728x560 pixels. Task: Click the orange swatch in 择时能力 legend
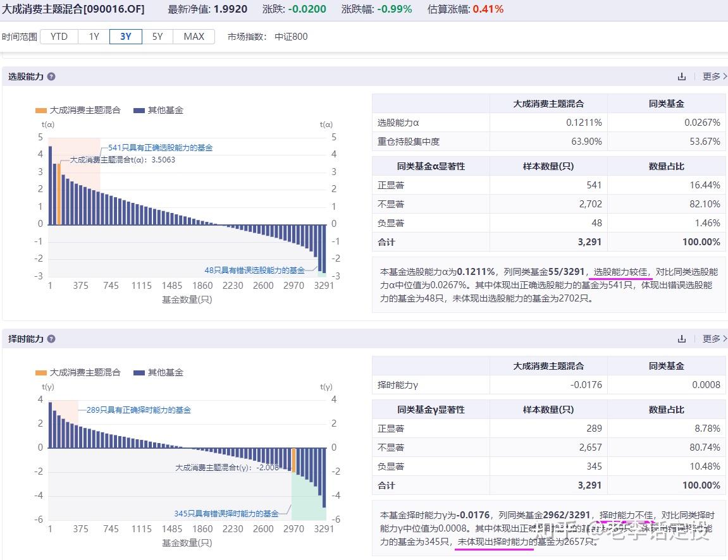pyautogui.click(x=41, y=372)
